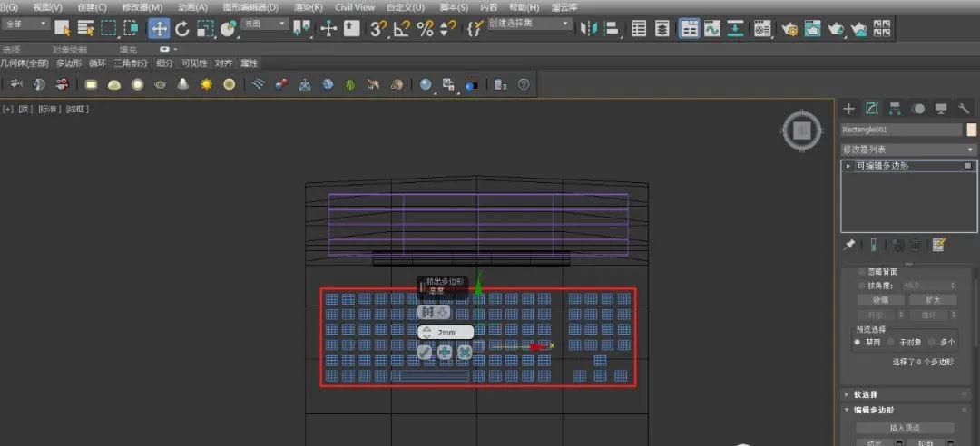This screenshot has height=446, width=980.
Task: Select the 多个 preview selection radio
Action: coord(932,343)
